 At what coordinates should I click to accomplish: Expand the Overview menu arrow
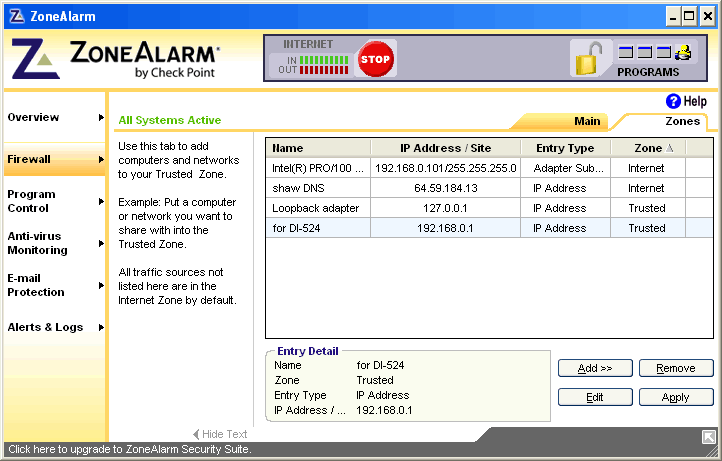pos(101,117)
